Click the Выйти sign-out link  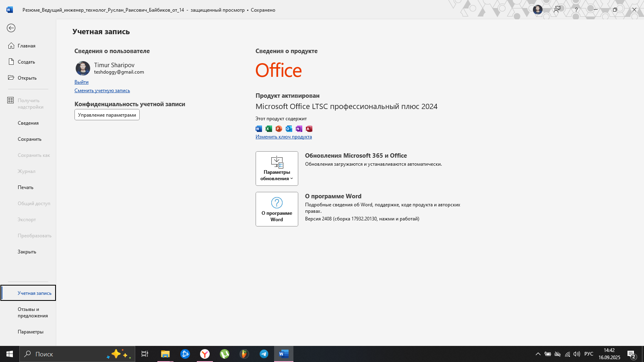pos(81,82)
